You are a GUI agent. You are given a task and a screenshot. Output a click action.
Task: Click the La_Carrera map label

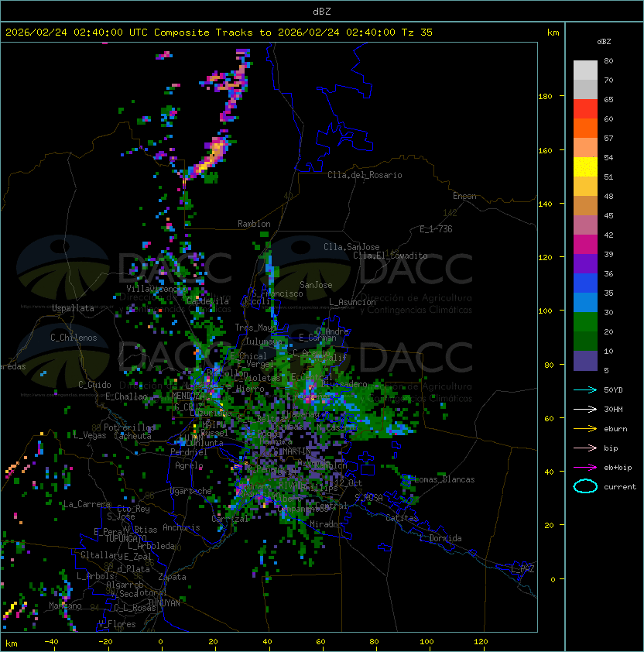(87, 504)
